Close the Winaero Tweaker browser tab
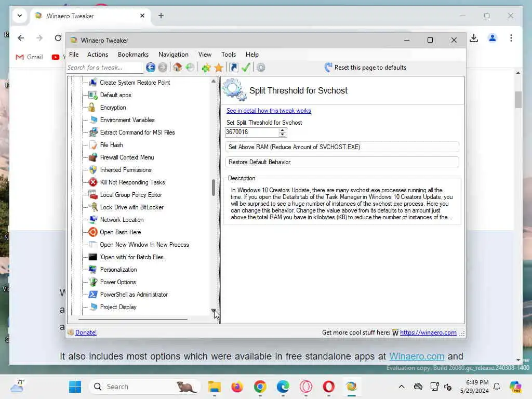Screen dimensions: 532x399 [142, 16]
